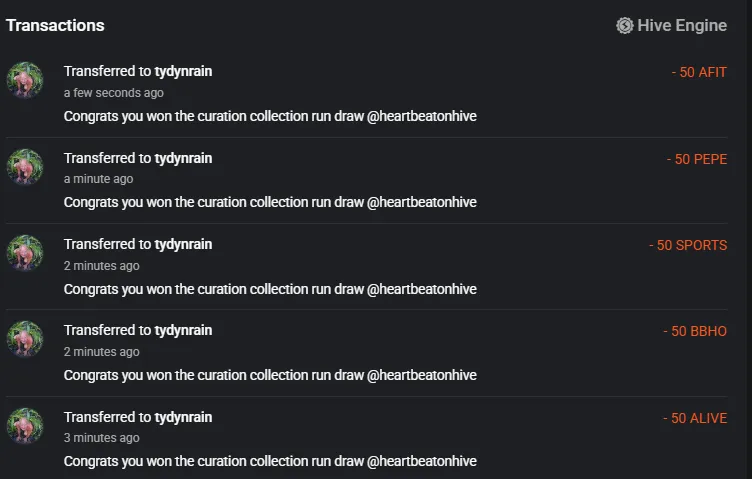752x479 pixels.
Task: Click the 'a few seconds ago' timestamp
Action: [x=114, y=93]
